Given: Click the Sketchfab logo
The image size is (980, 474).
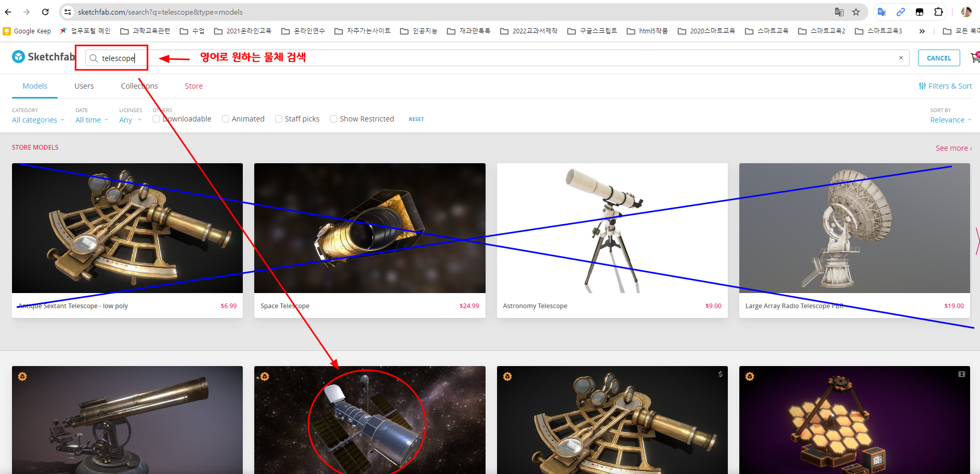Looking at the screenshot, I should tap(43, 57).
